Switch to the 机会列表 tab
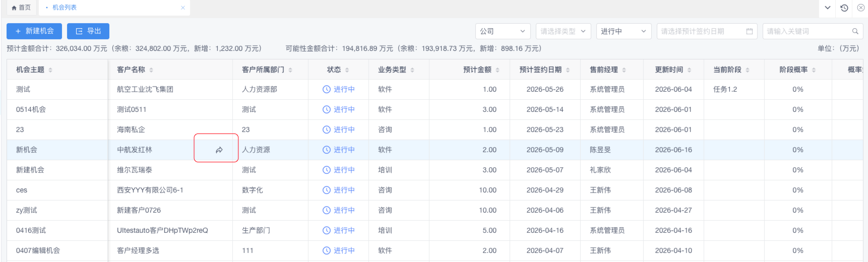This screenshot has height=262, width=868. click(x=64, y=8)
